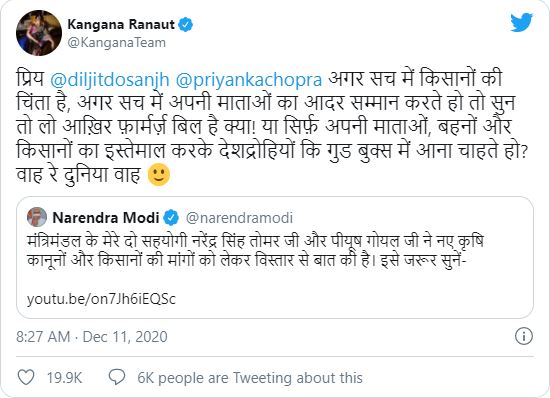
Task: Open the youtu.be/on7Jh6iEQSc link
Action: pos(101,299)
